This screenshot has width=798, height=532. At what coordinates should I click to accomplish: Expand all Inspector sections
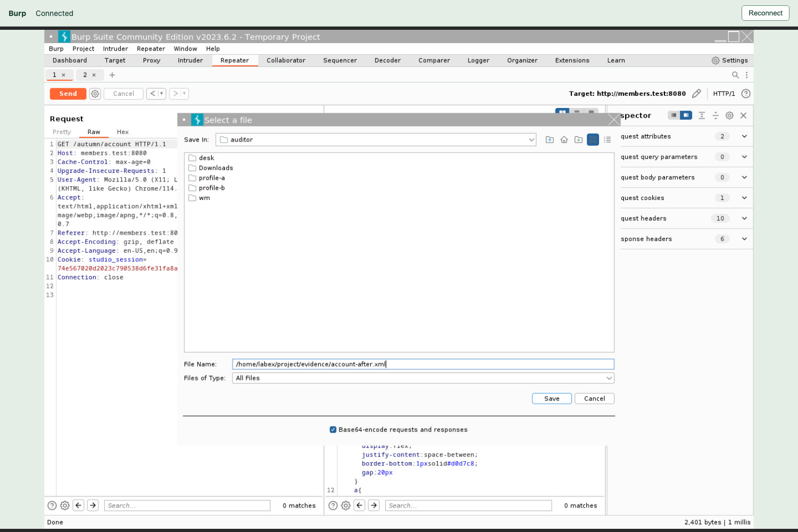[x=702, y=115]
